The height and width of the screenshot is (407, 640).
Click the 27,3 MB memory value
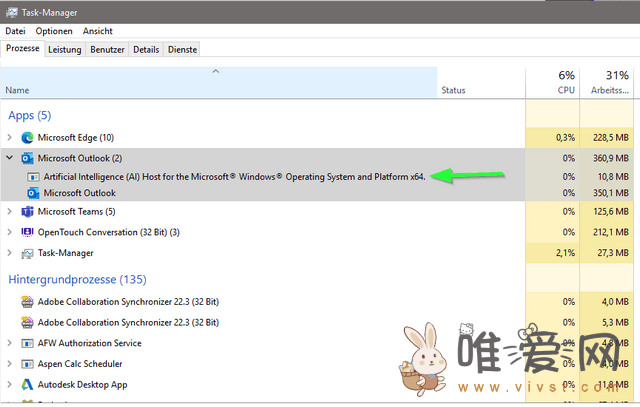pos(613,253)
